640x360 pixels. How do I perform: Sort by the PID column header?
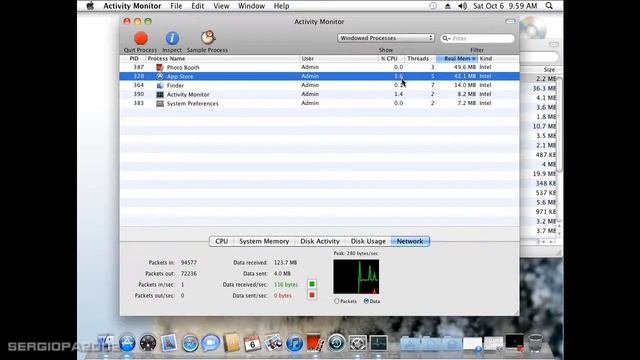pyautogui.click(x=133, y=59)
